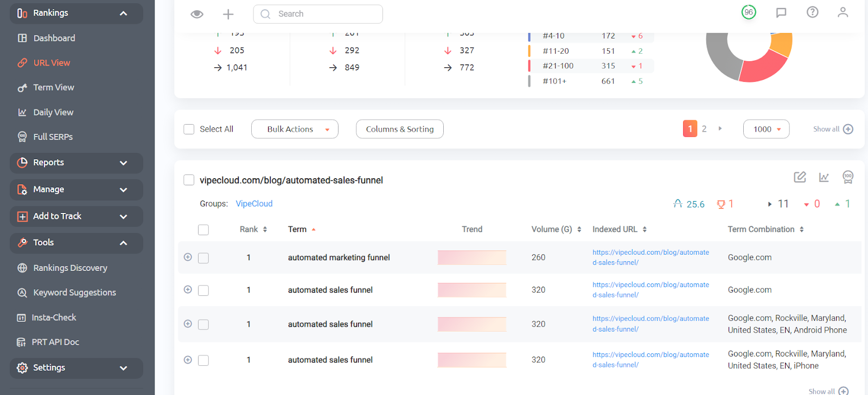Open the user profile icon

click(x=843, y=12)
